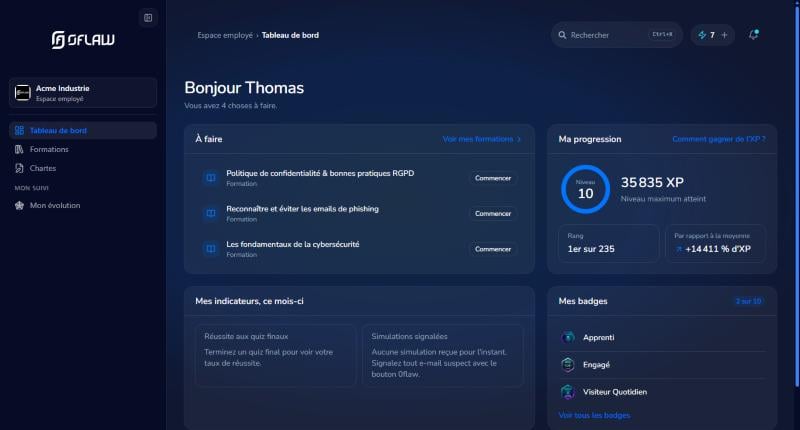This screenshot has height=430, width=800.
Task: Click the Simulations signalées card
Action: [443, 356]
